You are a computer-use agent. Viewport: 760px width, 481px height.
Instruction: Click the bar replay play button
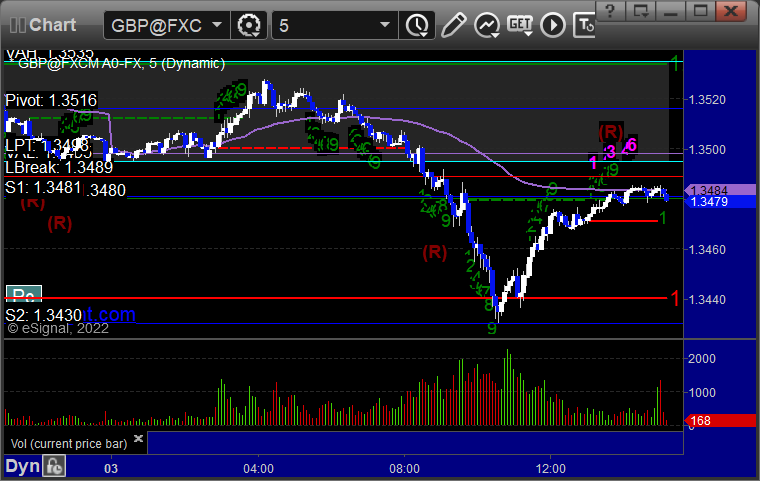coord(553,25)
